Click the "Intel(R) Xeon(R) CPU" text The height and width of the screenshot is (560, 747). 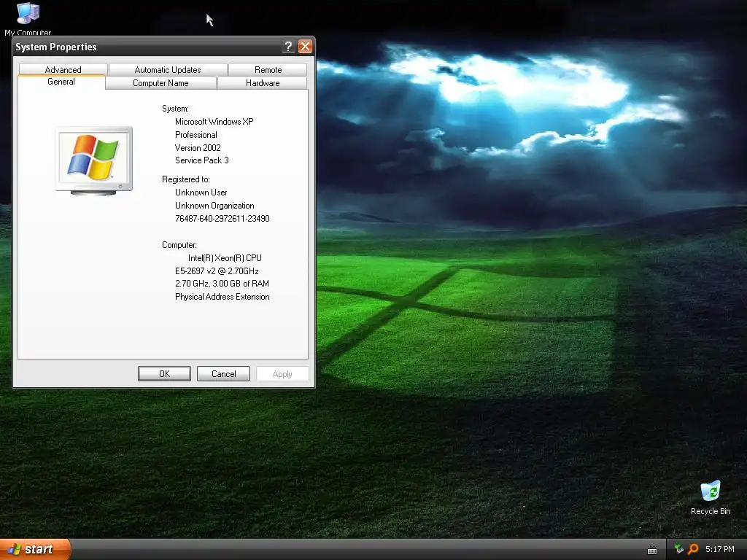225,258
